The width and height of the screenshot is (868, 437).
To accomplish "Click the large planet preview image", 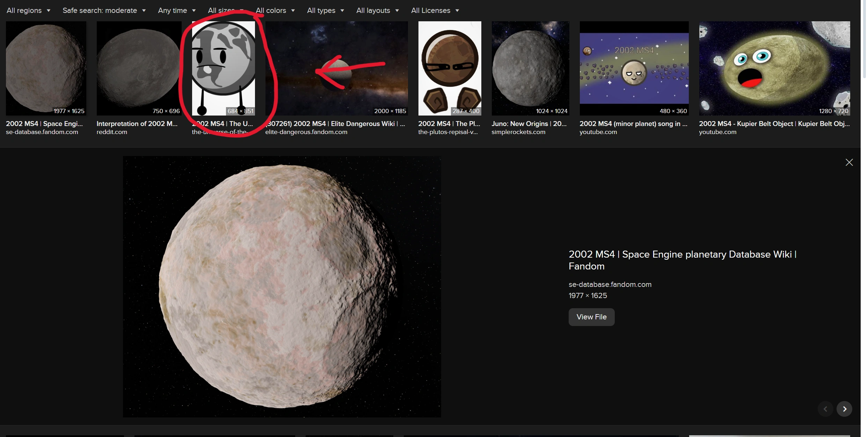I will point(282,286).
